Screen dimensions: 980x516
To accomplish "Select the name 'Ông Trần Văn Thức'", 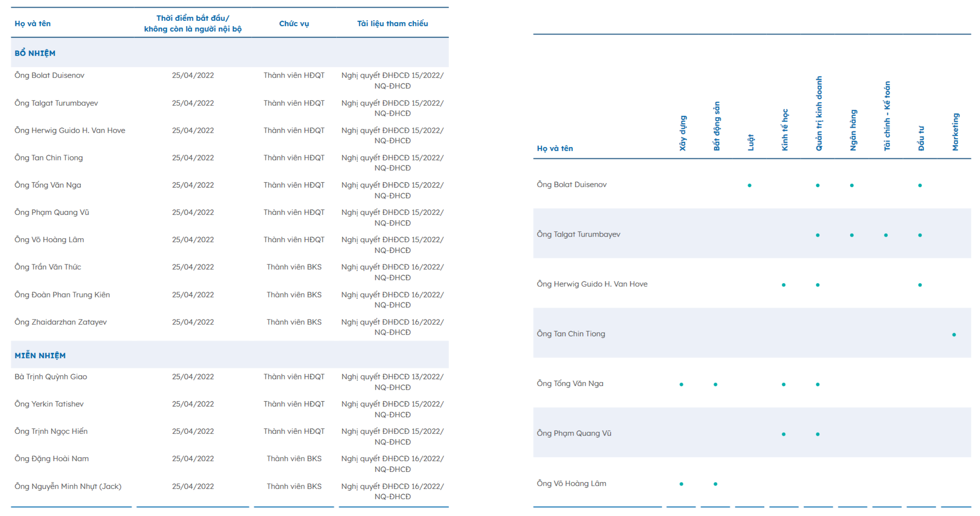I will (48, 267).
